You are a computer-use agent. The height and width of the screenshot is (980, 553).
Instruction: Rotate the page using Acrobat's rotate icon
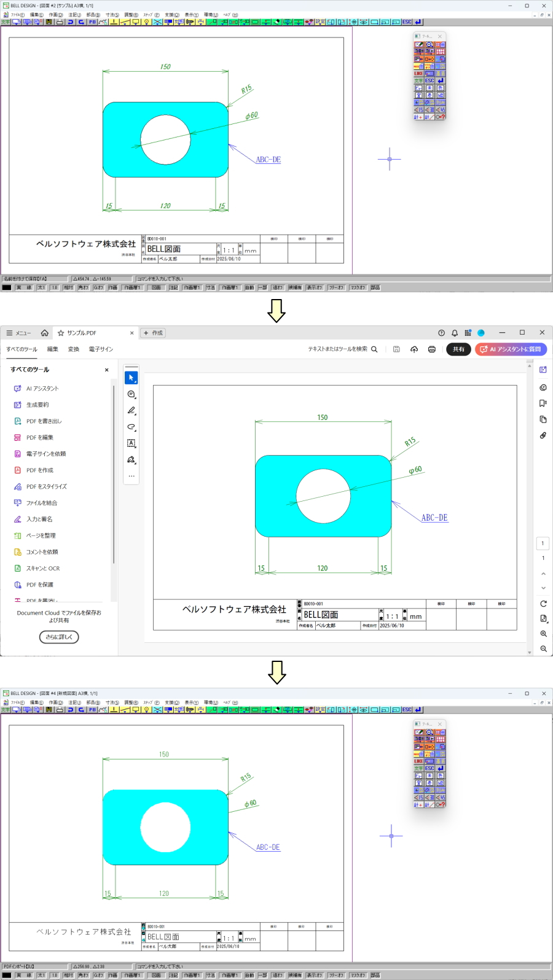[x=543, y=604]
